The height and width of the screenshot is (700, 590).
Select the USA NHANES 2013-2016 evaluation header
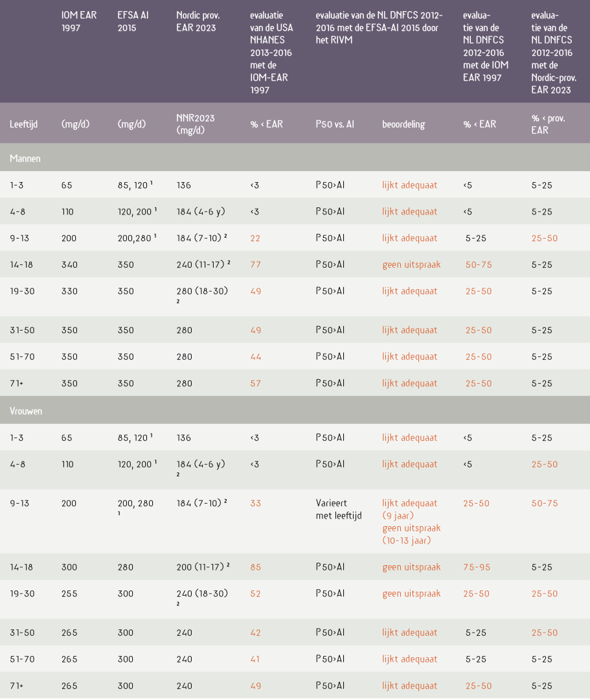pos(271,52)
